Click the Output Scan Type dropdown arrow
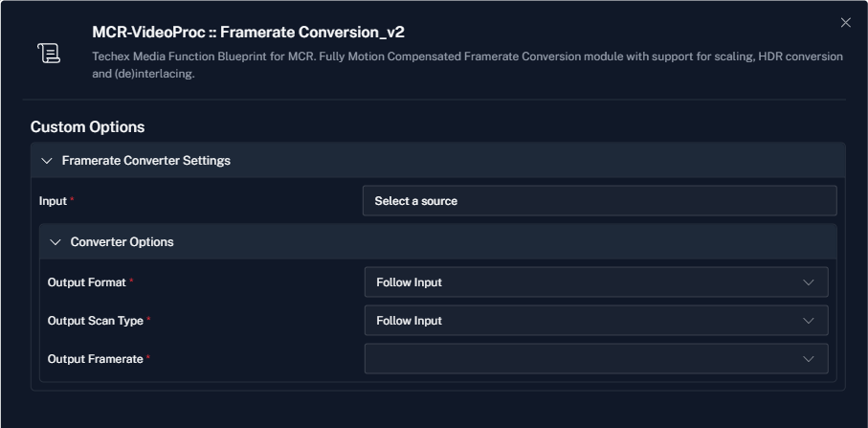868x428 pixels. click(809, 321)
